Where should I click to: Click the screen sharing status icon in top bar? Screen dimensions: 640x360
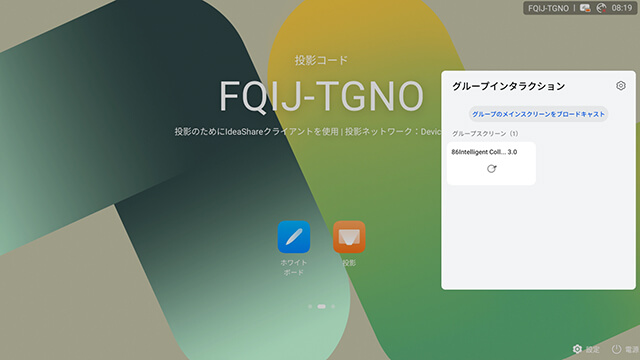pyautogui.click(x=585, y=8)
